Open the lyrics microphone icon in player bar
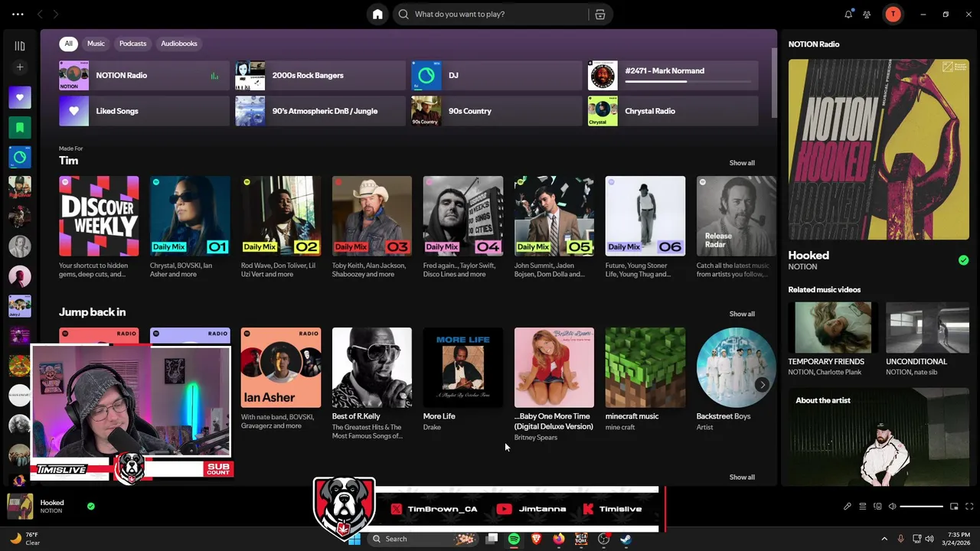 pyautogui.click(x=848, y=506)
